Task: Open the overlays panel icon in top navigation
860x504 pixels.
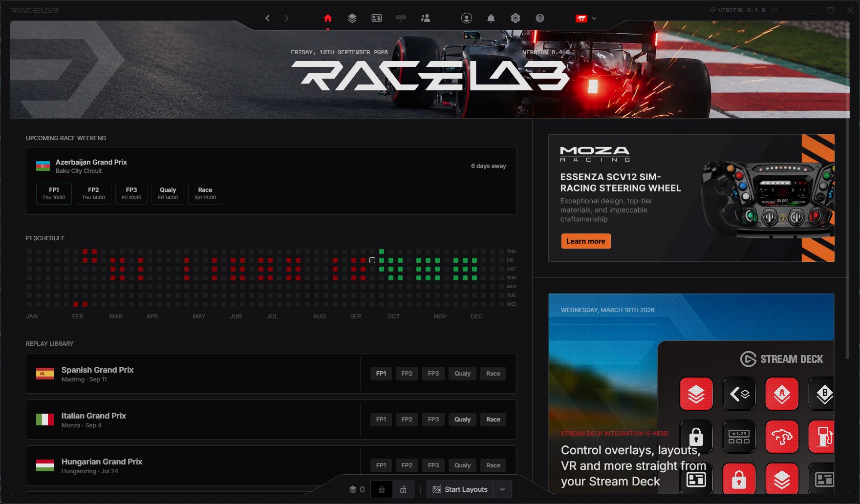Action: (x=376, y=18)
